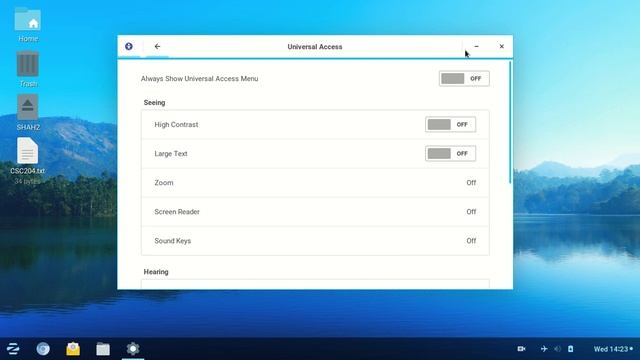This screenshot has width=640, height=360.
Task: Click the window's vertical scrollbar
Action: 510,122
